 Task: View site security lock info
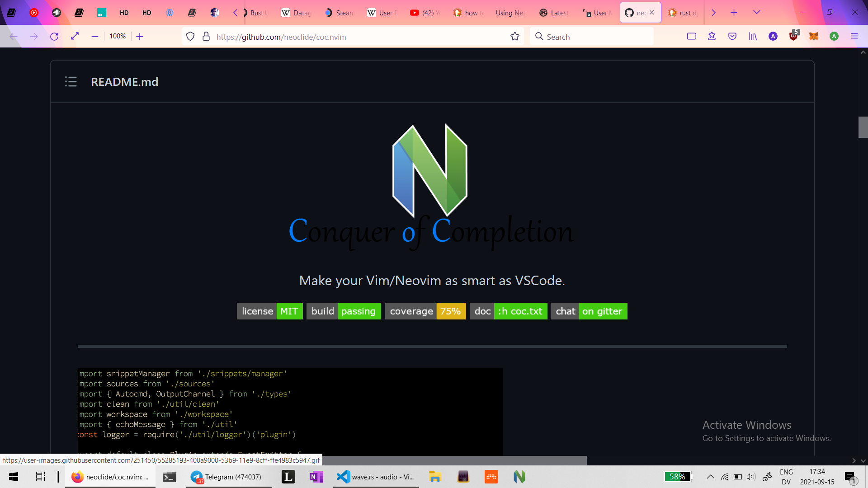(x=206, y=37)
